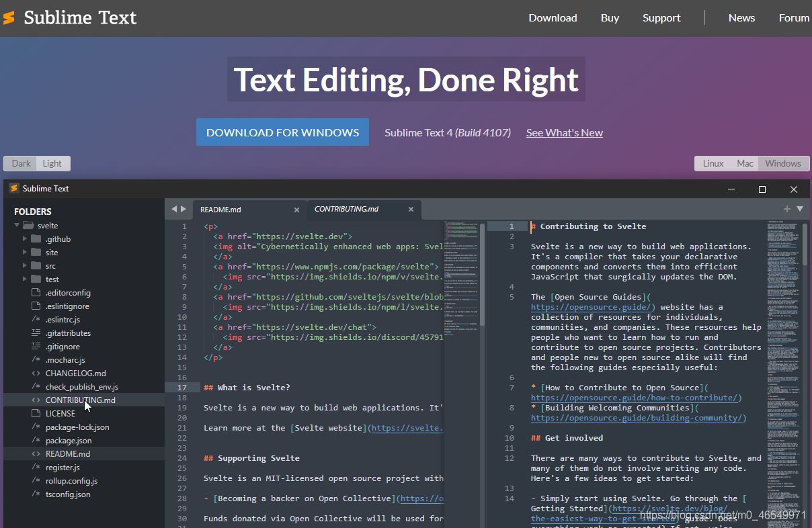Open the tab list dropdown arrow
The width and height of the screenshot is (812, 528).
800,209
